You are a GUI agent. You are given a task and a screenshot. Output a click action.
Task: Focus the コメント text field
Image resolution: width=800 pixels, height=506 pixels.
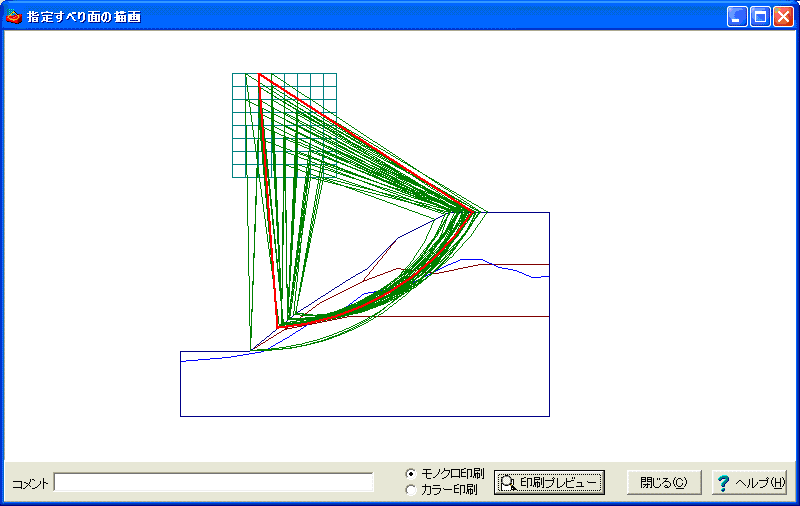click(214, 483)
